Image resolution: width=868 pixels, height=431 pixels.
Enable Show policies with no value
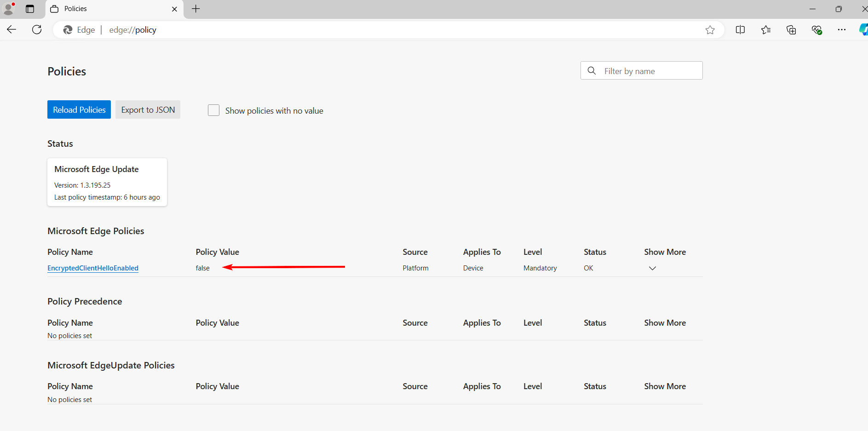tap(213, 110)
